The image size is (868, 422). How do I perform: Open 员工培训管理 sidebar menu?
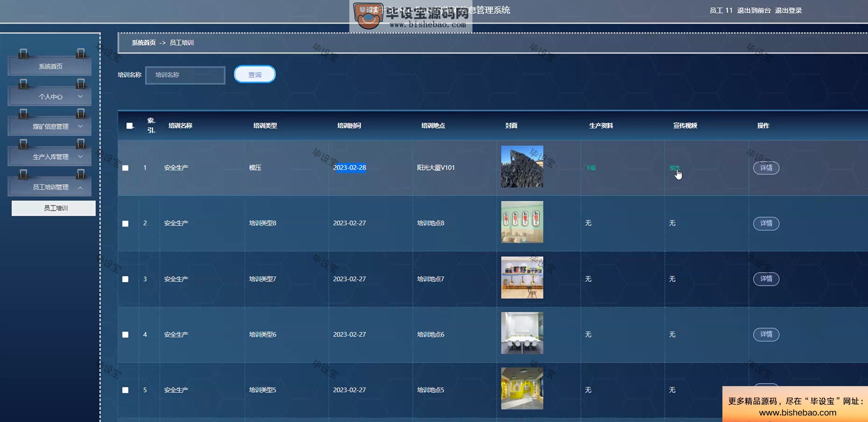click(x=50, y=187)
